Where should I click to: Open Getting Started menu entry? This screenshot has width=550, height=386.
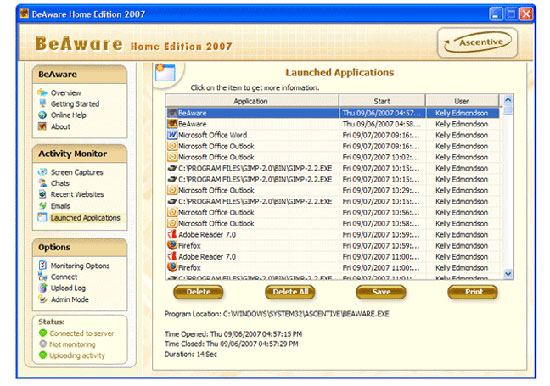(x=75, y=104)
